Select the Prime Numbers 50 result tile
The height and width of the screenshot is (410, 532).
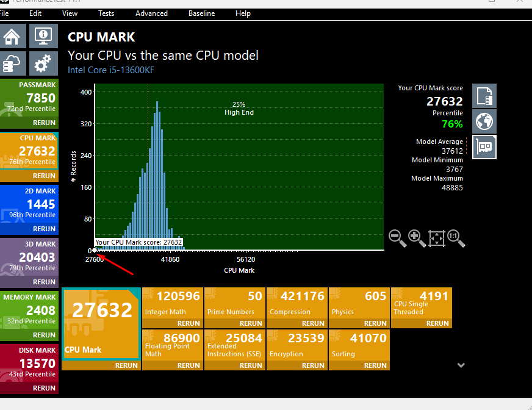click(235, 303)
